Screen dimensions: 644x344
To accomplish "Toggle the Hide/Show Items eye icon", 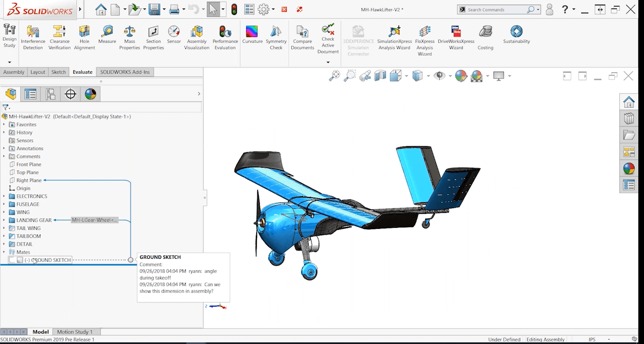I will click(441, 76).
